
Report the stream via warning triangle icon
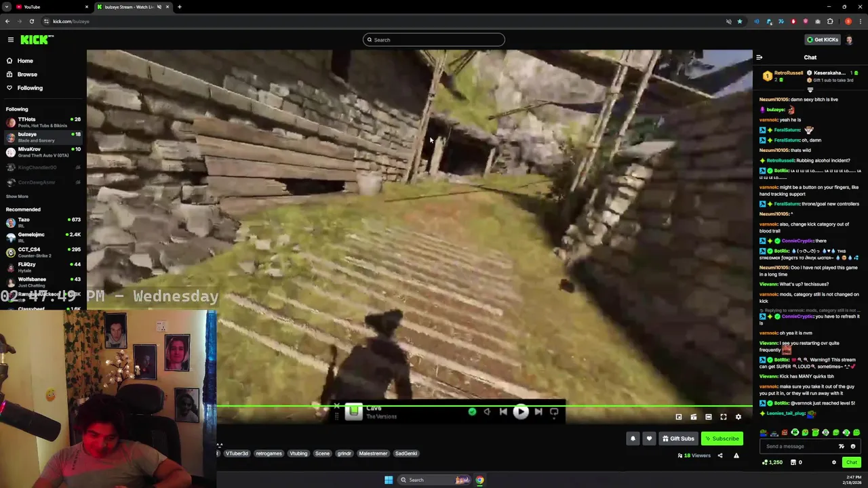click(736, 455)
